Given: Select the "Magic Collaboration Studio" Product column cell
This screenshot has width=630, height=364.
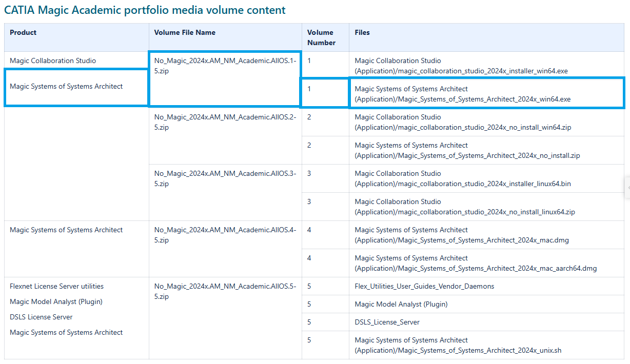Looking at the screenshot, I should point(53,60).
